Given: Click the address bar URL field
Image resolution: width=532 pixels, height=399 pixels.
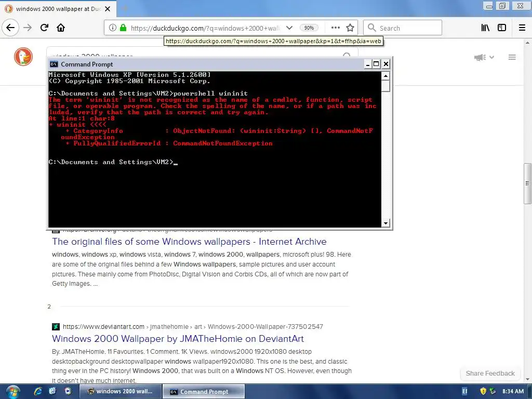Looking at the screenshot, I should pos(205,28).
